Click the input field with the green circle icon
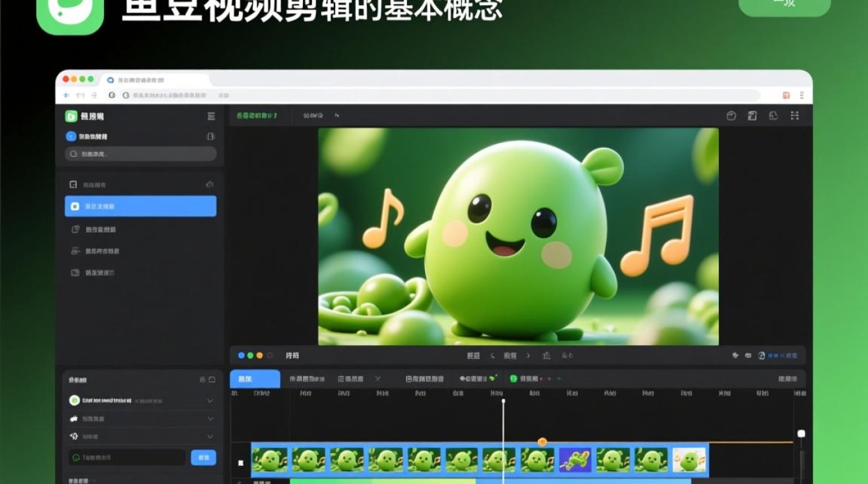This screenshot has height=484, width=868. (127, 458)
